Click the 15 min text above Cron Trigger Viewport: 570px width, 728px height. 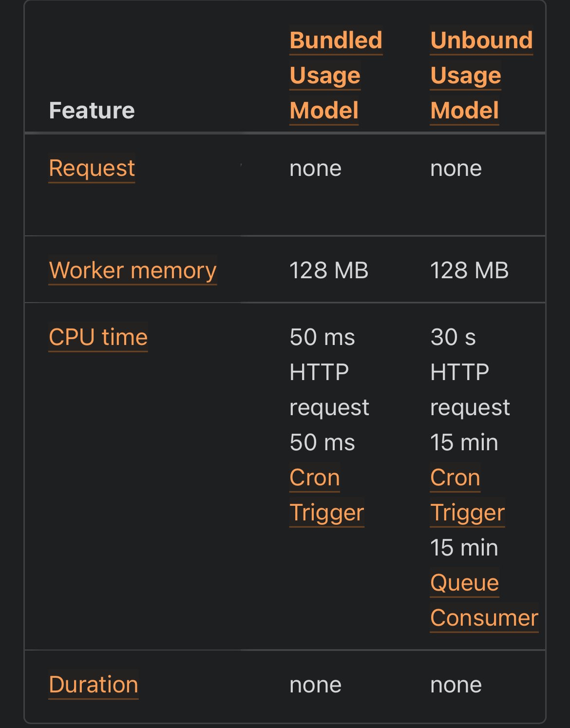click(464, 442)
